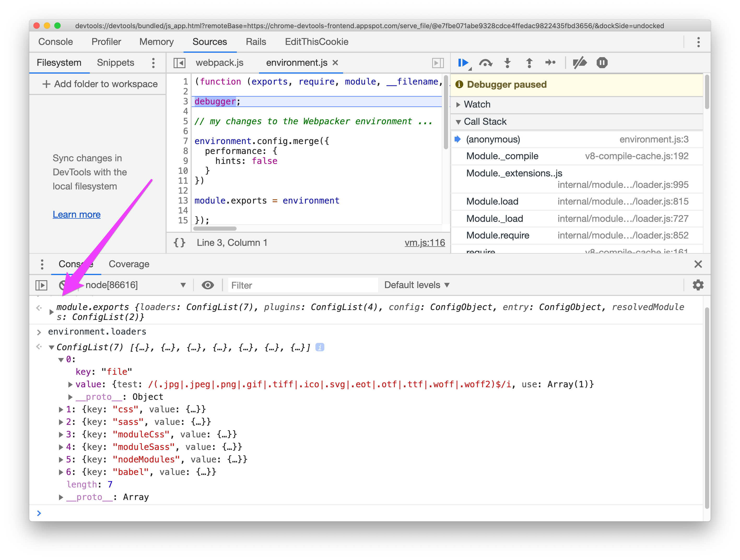740x560 pixels.
Task: Expand the value test regex object
Action: (x=70, y=384)
